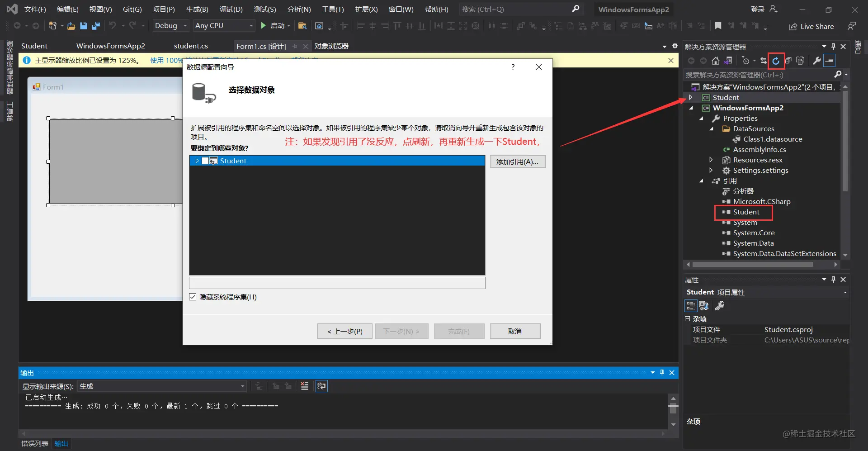Check the Student object checkbox
Viewport: 868px width, 451px height.
(205, 161)
